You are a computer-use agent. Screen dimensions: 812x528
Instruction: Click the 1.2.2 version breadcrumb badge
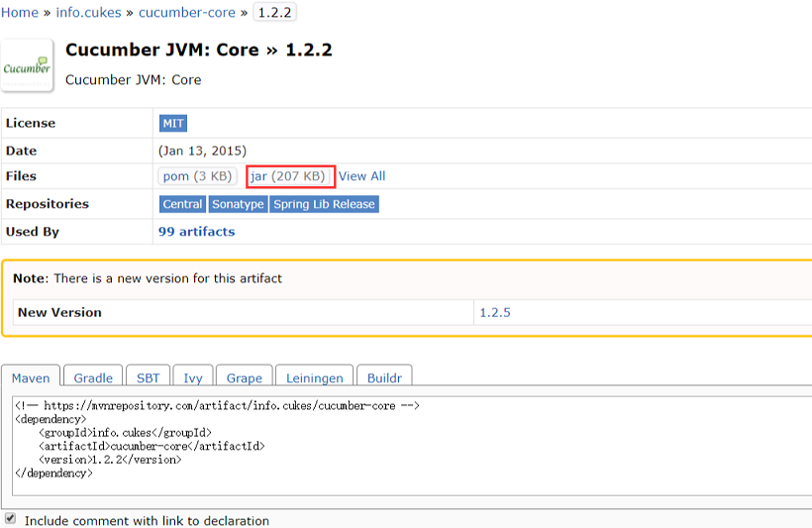(x=275, y=13)
